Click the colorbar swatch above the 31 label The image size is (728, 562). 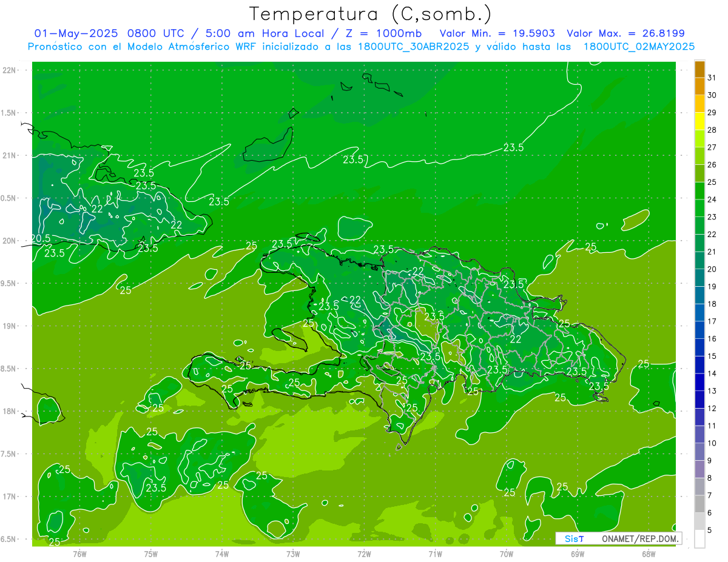tap(699, 70)
